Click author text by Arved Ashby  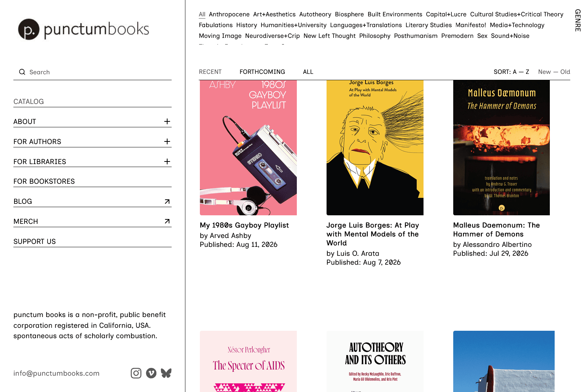[x=226, y=236]
